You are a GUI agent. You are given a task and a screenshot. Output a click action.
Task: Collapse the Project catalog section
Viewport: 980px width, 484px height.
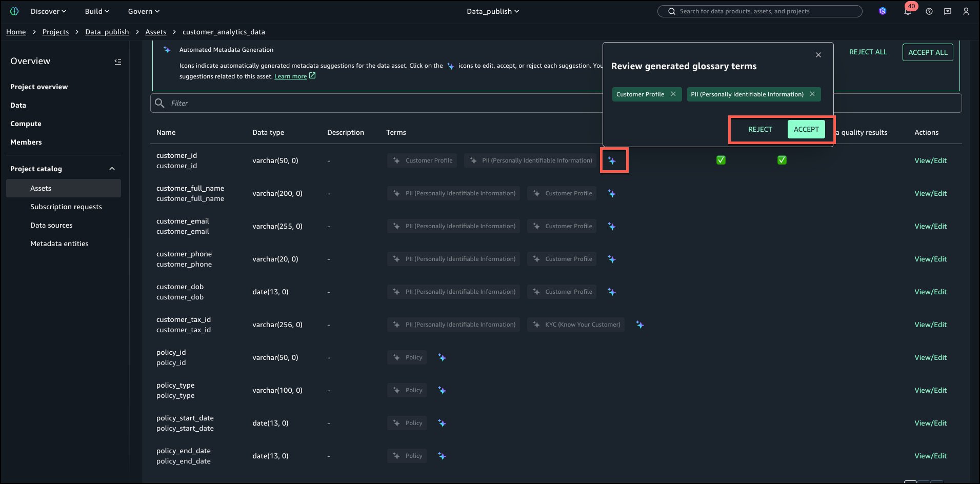(112, 169)
